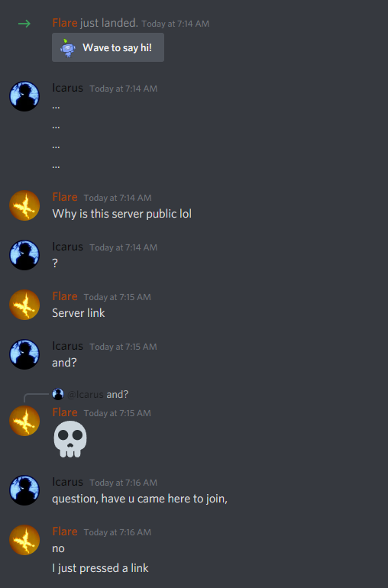
Task: Click the Wave to say hi! button
Action: (108, 47)
